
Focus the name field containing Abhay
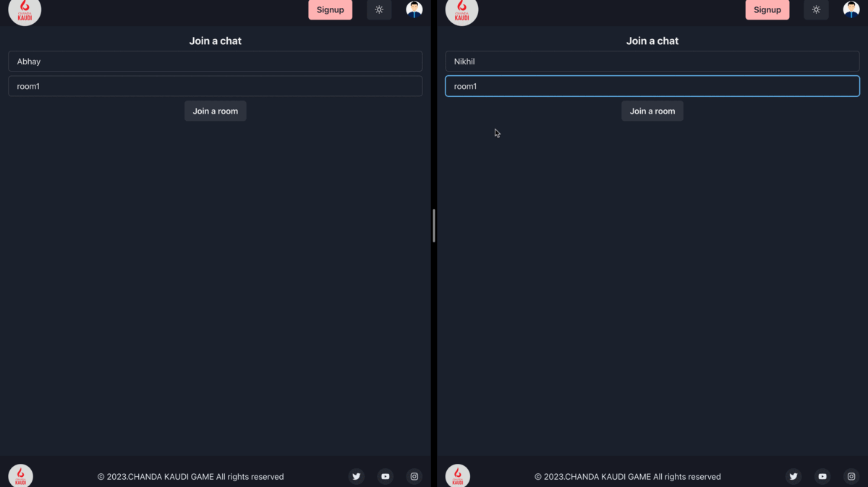(216, 62)
